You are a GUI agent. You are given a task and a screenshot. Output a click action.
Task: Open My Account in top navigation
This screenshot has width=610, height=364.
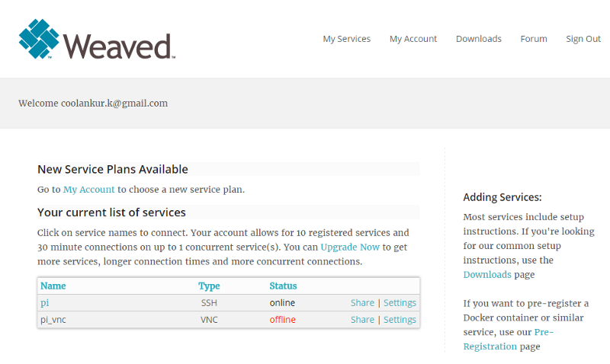413,39
